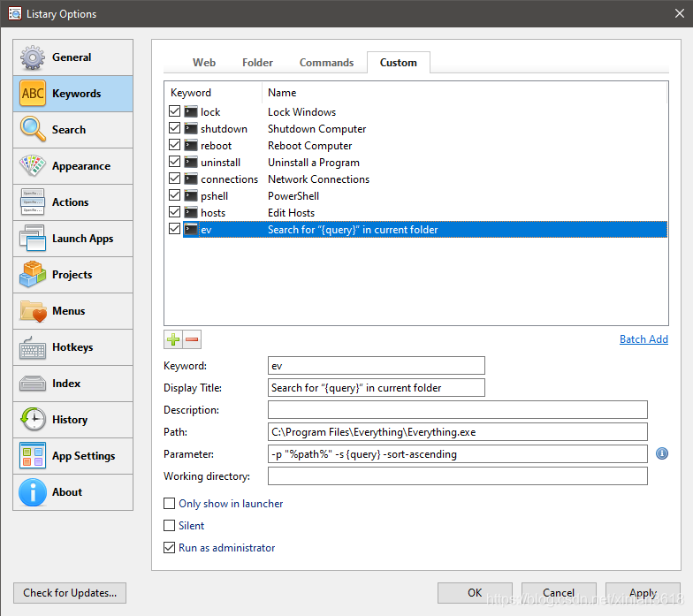The image size is (693, 616).
Task: Select the Network Connections row name
Action: (318, 179)
